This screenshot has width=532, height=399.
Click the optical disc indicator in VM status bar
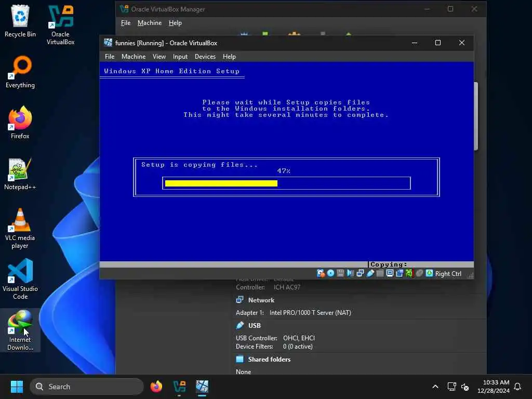[x=330, y=273]
